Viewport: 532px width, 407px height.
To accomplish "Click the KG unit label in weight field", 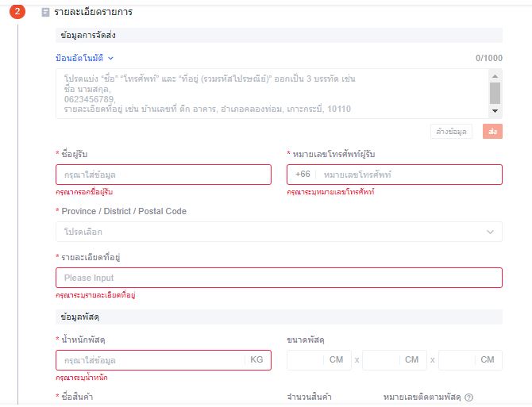I will tap(256, 359).
